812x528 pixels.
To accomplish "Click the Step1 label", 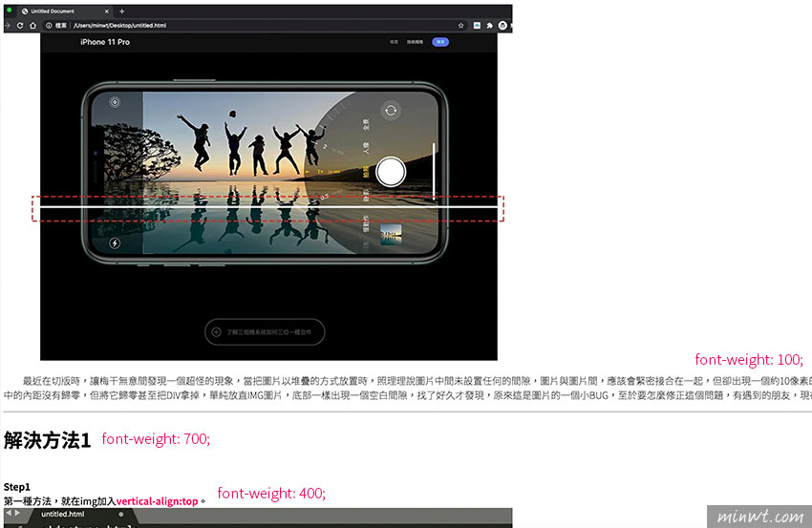I will (17, 487).
